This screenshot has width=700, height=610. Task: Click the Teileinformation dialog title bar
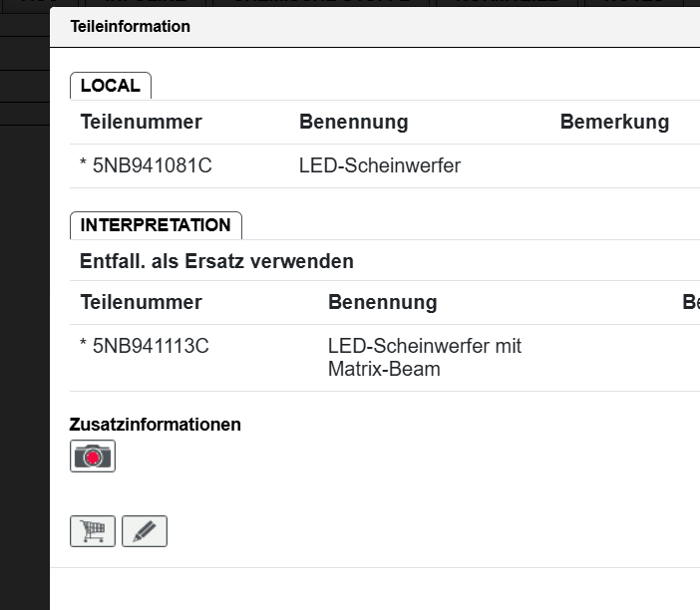pyautogui.click(x=299, y=27)
